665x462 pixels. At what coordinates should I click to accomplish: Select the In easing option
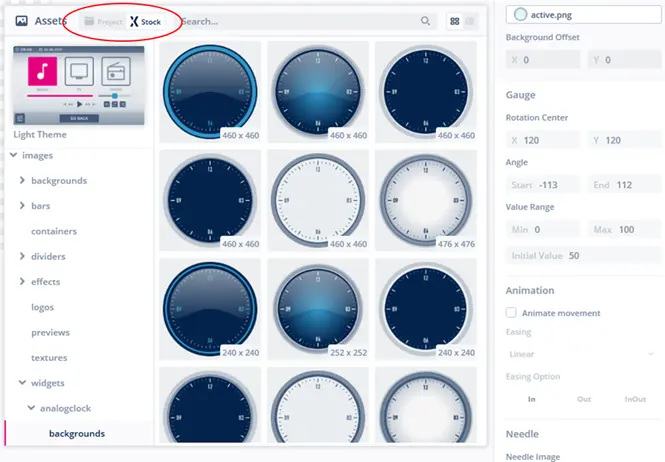[x=533, y=397]
